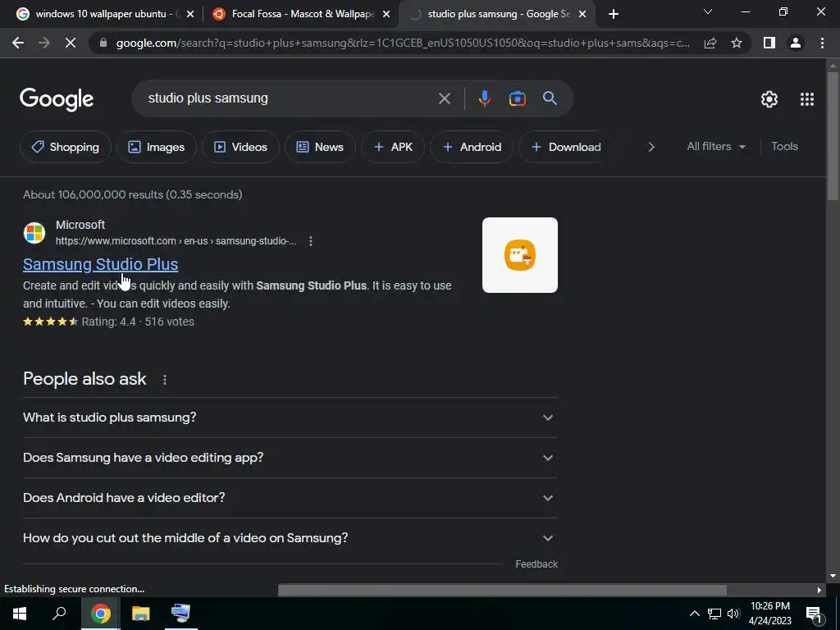Go back to the previous page
The height and width of the screenshot is (630, 840).
18,43
